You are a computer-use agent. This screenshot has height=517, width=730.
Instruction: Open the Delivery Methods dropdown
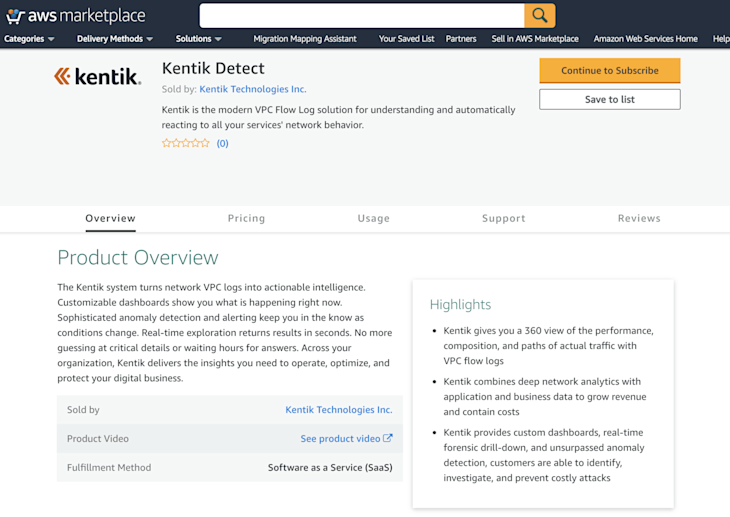point(115,39)
